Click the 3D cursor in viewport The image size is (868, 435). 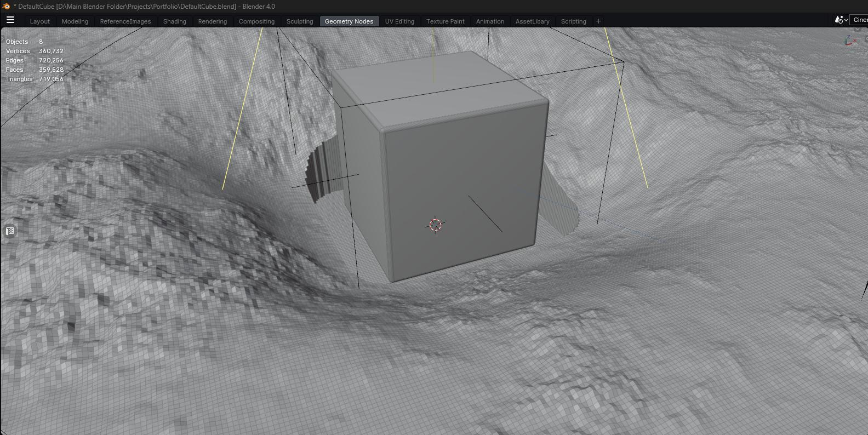pos(435,225)
